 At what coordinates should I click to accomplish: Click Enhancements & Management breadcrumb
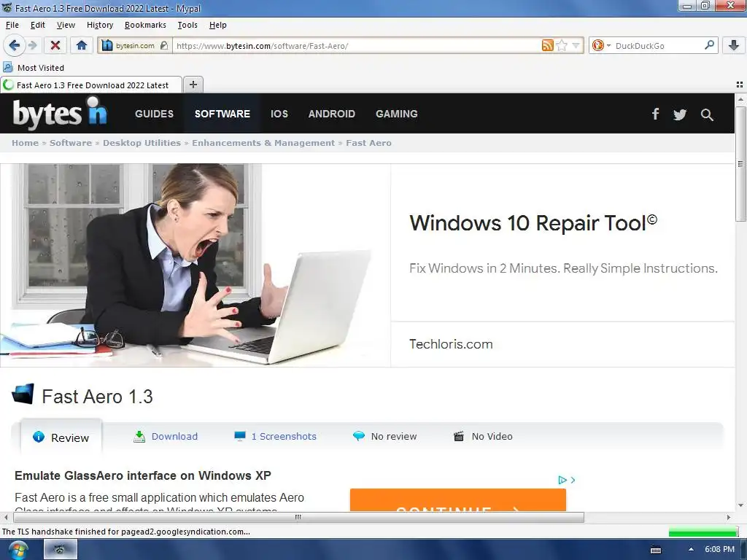click(263, 143)
